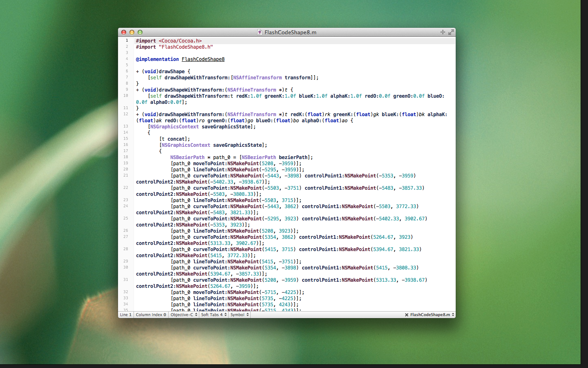Click the green zoom window button
588x368 pixels.
(x=140, y=32)
